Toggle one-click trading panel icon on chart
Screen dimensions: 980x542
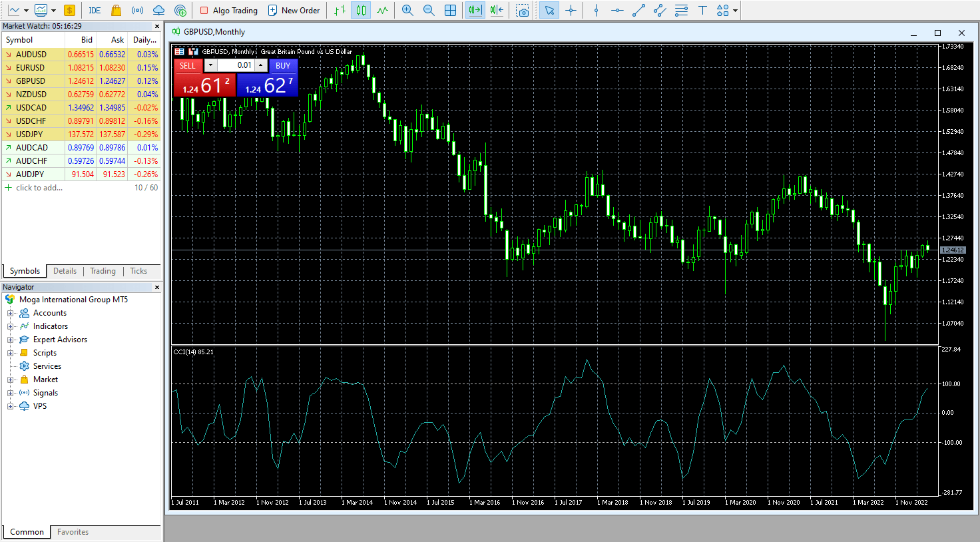coord(180,51)
